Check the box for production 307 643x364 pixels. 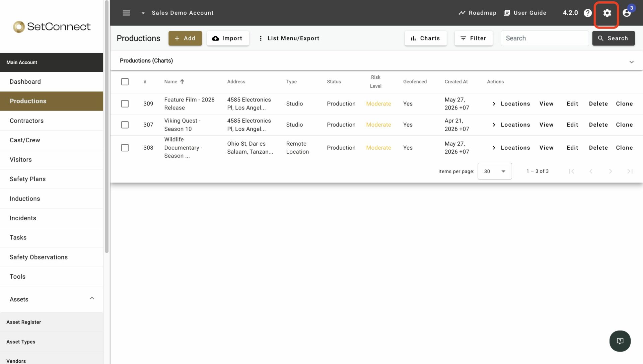tap(125, 125)
